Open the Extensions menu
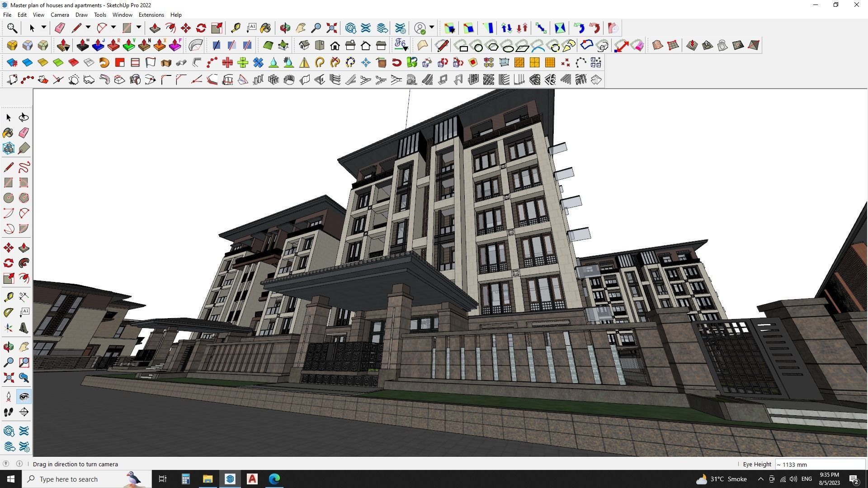 (x=151, y=15)
